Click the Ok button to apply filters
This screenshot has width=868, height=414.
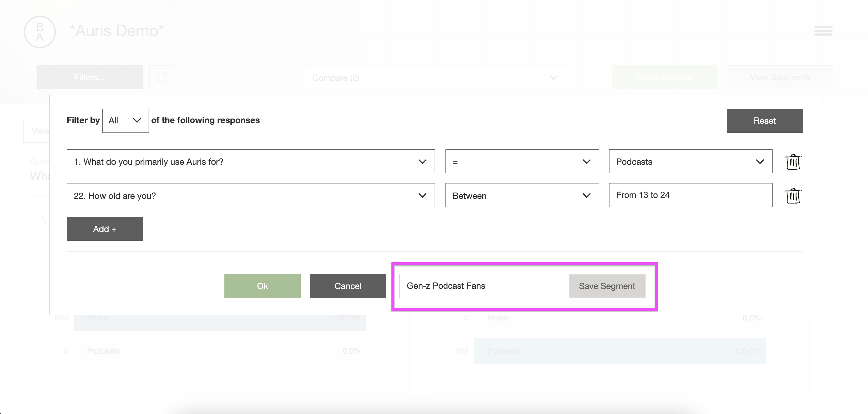point(262,286)
